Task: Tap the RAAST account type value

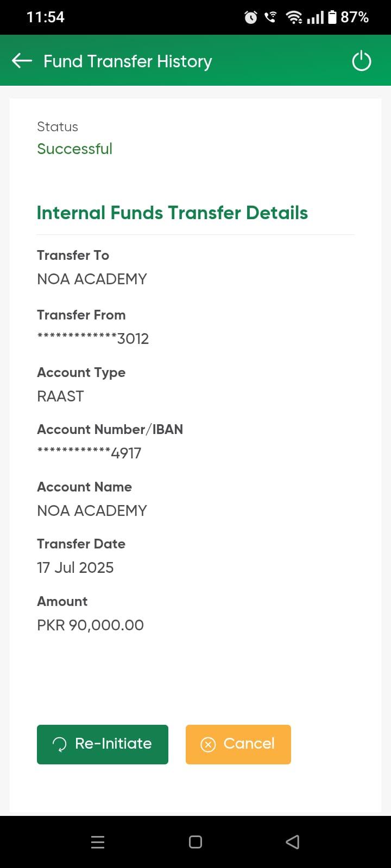Action: 60,396
